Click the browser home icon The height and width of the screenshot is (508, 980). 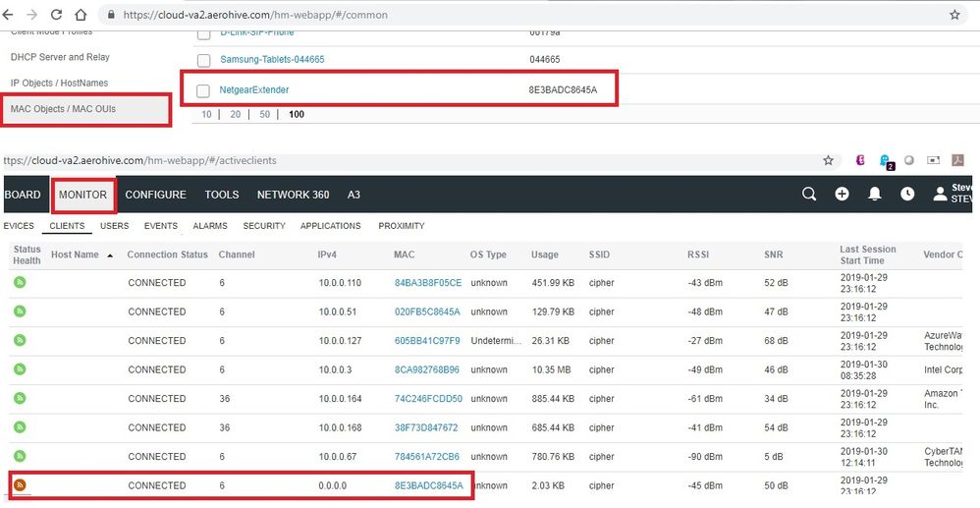pos(82,15)
